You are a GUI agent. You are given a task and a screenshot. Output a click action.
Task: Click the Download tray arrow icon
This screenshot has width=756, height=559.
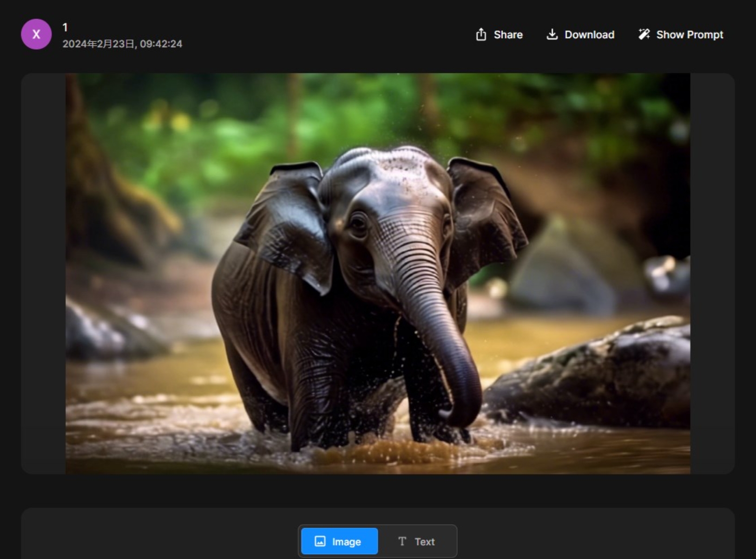552,35
